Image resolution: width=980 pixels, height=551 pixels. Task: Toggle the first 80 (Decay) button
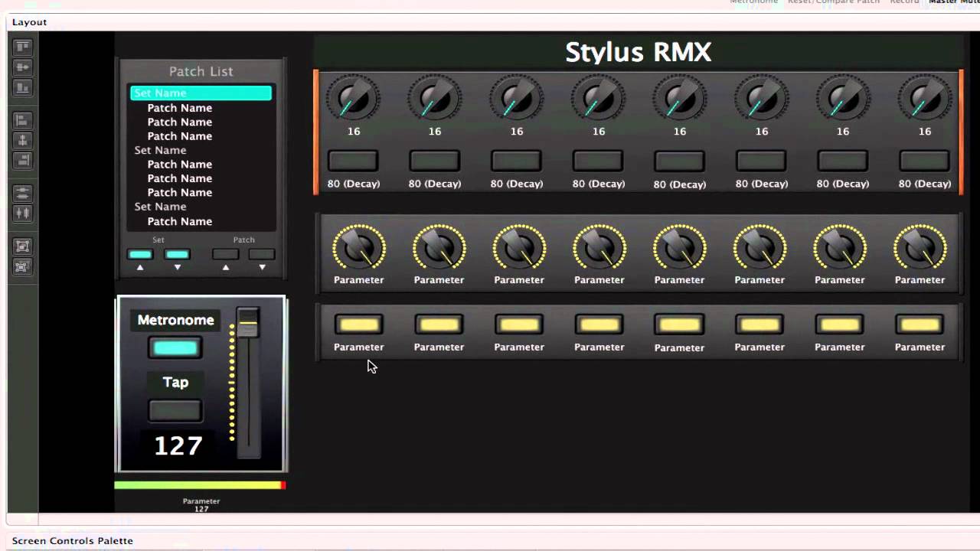click(x=353, y=161)
